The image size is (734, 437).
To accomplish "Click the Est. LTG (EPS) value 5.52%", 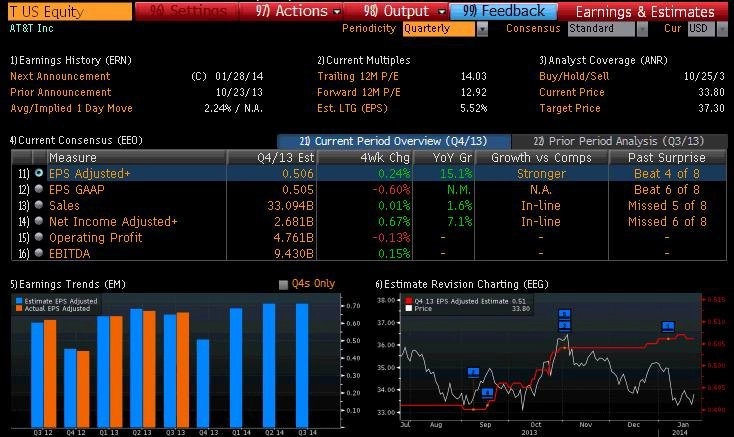I will (474, 108).
